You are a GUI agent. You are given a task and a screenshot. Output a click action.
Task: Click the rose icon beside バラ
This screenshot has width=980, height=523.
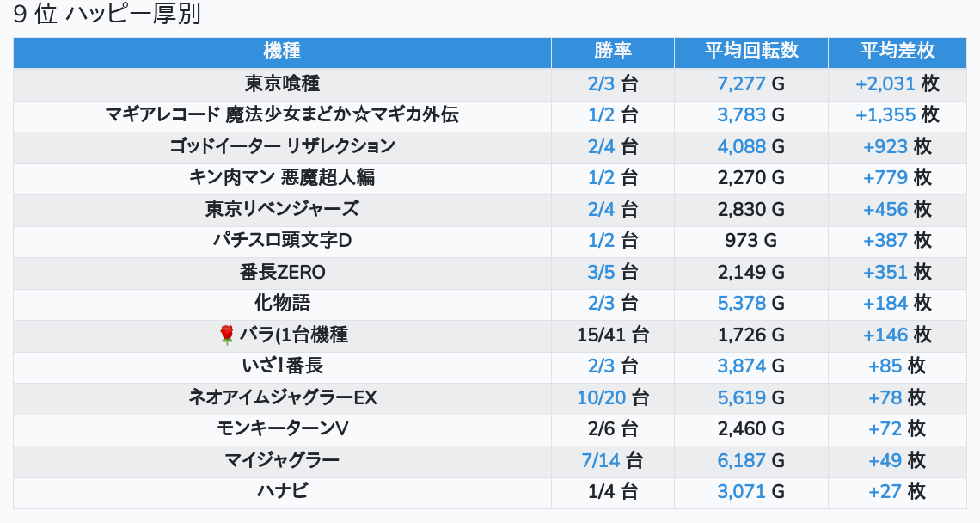pos(227,335)
